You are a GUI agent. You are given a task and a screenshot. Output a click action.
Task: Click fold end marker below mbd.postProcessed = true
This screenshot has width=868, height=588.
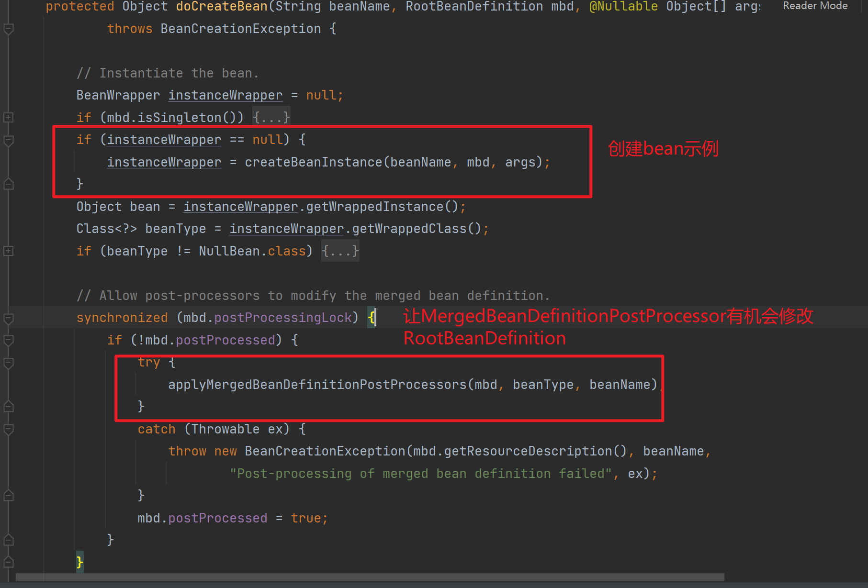pyautogui.click(x=8, y=540)
